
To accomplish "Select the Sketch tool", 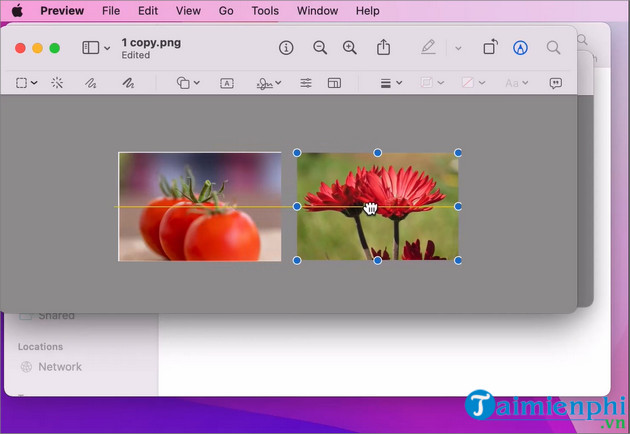I will [x=90, y=83].
